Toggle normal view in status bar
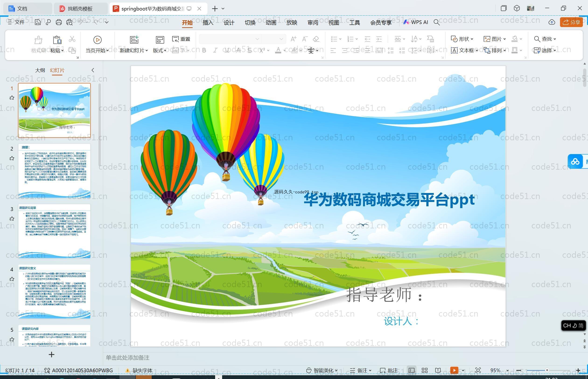588x379 pixels. pyautogui.click(x=411, y=370)
